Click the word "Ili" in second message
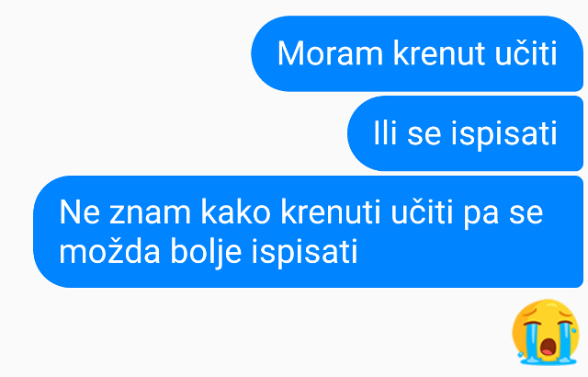Viewport: 588px width, 377px height. pyautogui.click(x=385, y=132)
